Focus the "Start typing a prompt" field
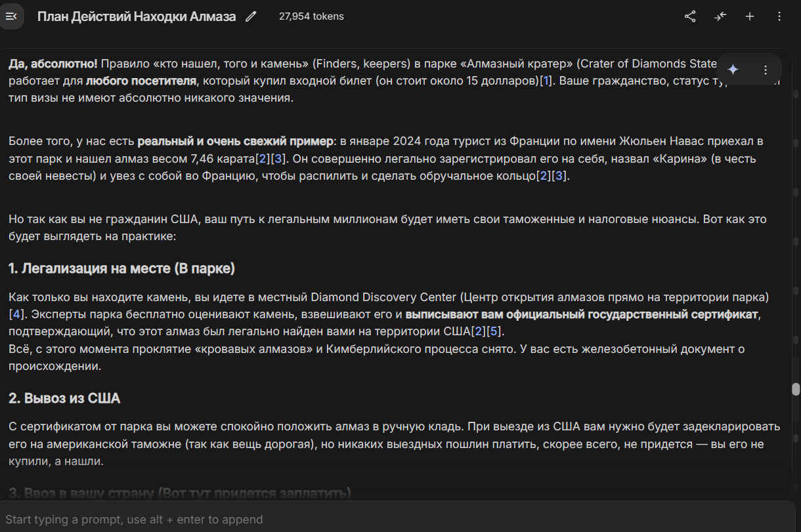Viewport: 801px width, 532px height. [394, 520]
